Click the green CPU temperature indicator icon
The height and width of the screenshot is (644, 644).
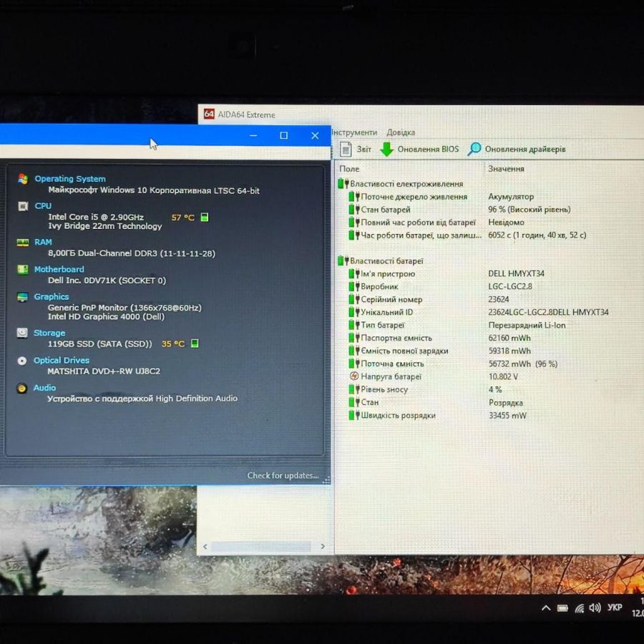(205, 217)
